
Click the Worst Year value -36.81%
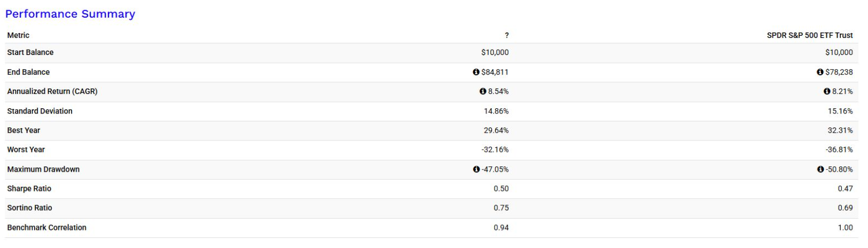click(839, 150)
